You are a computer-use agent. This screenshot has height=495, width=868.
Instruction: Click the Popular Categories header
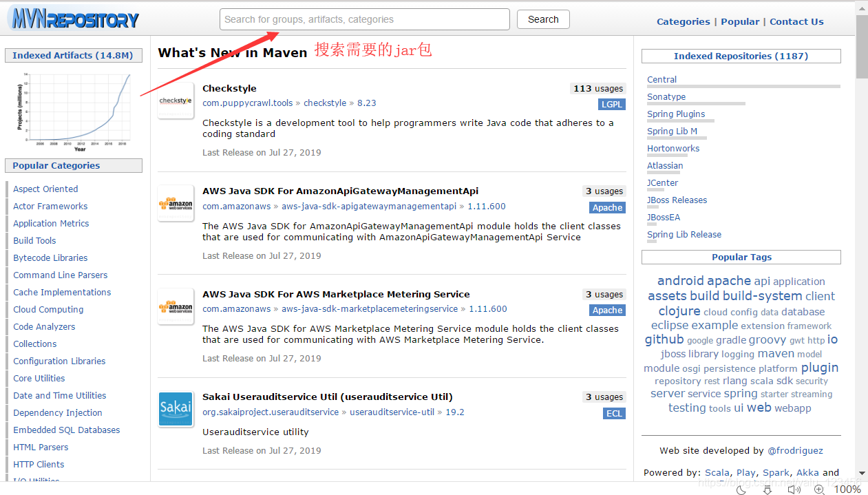[73, 165]
